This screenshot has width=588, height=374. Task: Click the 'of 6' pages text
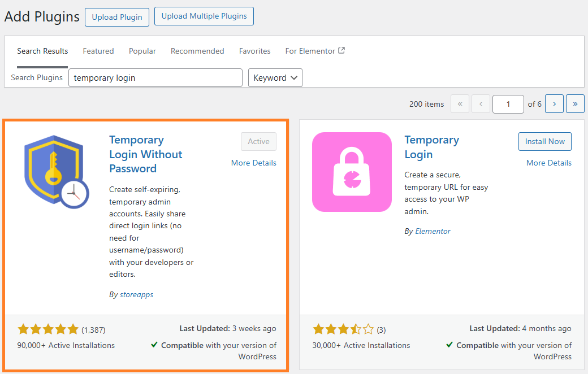pos(534,104)
